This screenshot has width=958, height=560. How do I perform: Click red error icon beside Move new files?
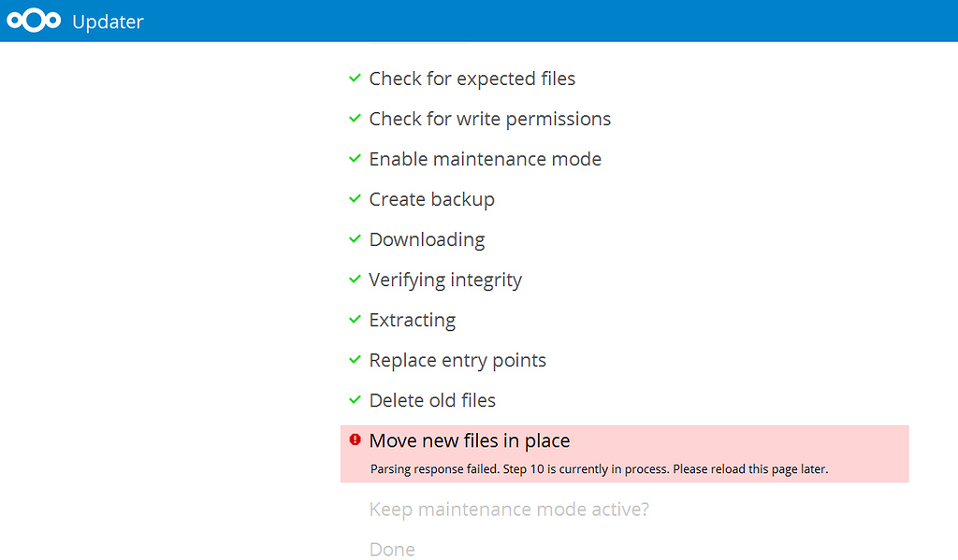(355, 439)
